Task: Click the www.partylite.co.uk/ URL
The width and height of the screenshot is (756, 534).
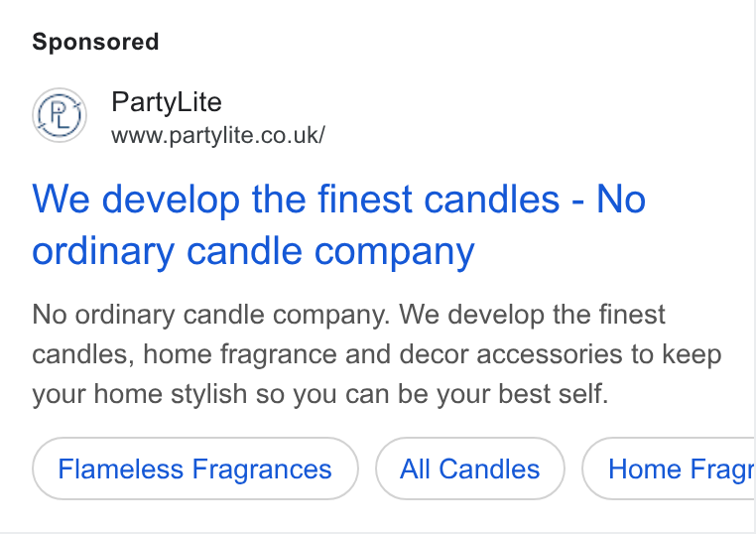Action: click(x=218, y=135)
